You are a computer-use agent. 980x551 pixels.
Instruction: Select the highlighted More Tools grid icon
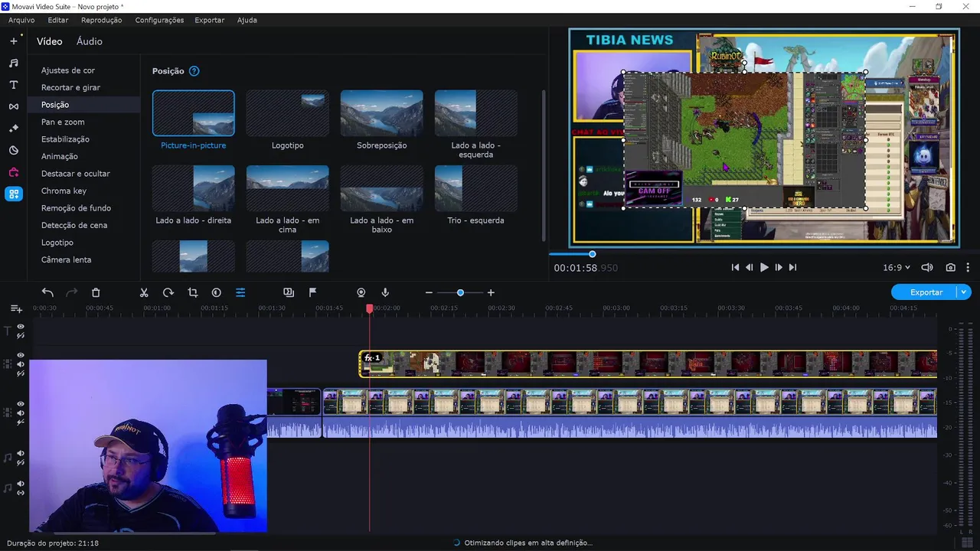click(14, 194)
